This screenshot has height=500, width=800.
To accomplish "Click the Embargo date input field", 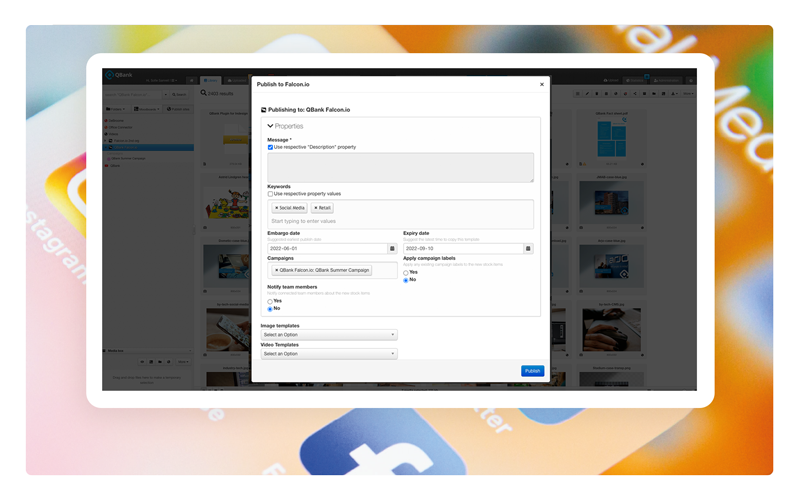I will [x=328, y=248].
